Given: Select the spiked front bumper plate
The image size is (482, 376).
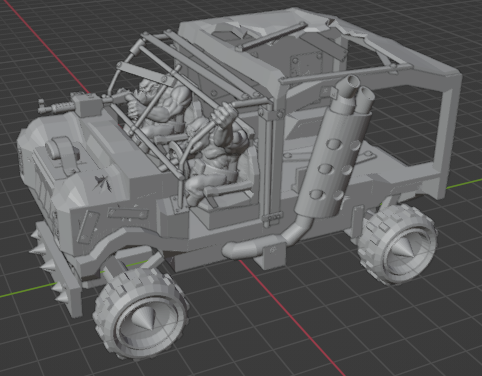Looking at the screenshot, I should [x=57, y=268].
